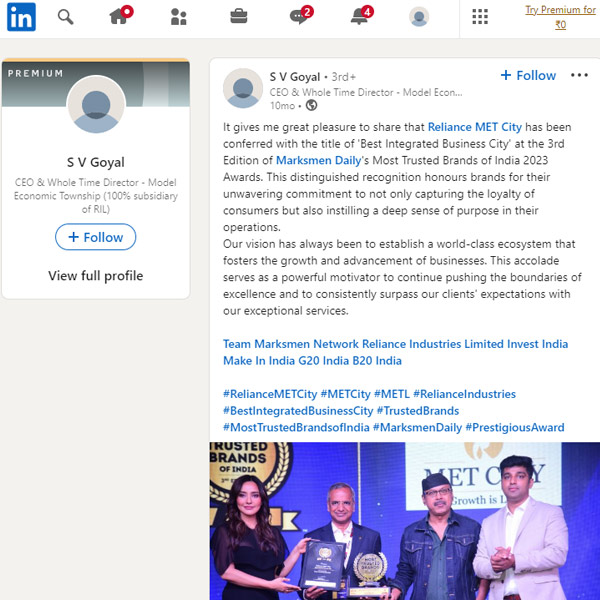Open the Notifications bell icon
This screenshot has height=600, width=600.
click(x=362, y=16)
